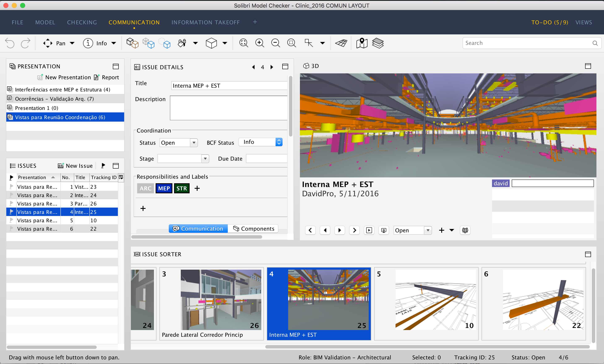Switch to the CHECKING tab
604x364 pixels.
pos(82,22)
